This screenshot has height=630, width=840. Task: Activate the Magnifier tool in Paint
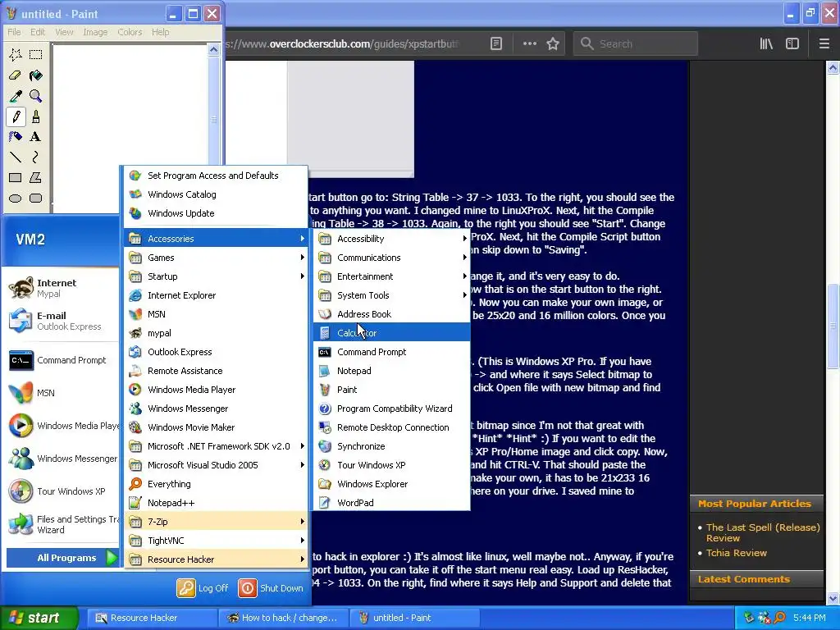pos(36,96)
